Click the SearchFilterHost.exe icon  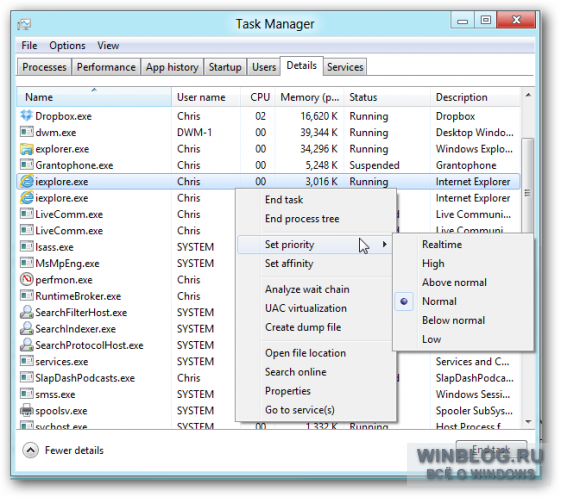pyautogui.click(x=26, y=312)
